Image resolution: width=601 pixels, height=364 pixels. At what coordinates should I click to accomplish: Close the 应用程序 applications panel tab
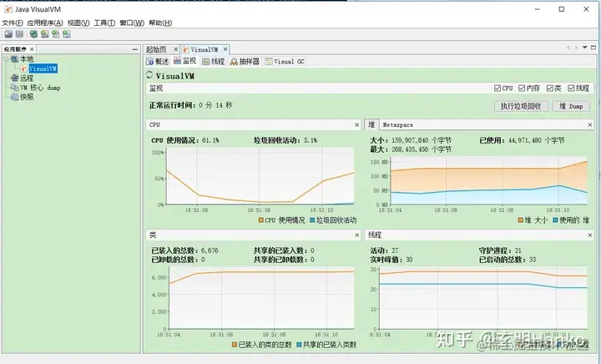pyautogui.click(x=32, y=49)
